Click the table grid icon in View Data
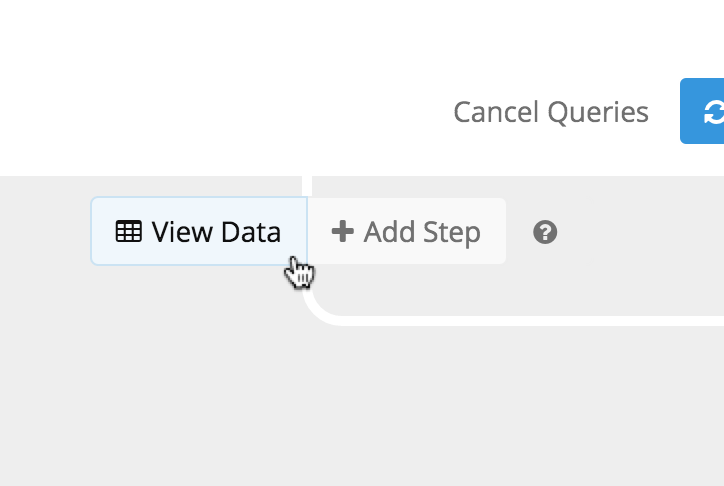This screenshot has width=724, height=486. (x=128, y=231)
